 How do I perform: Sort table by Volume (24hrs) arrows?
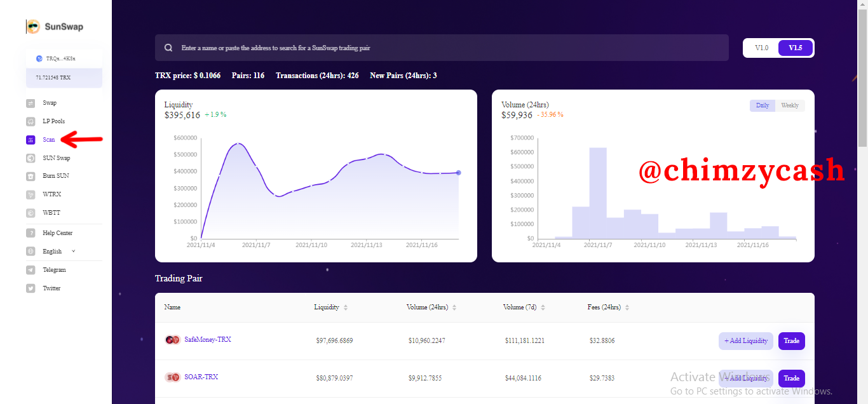pos(454,307)
